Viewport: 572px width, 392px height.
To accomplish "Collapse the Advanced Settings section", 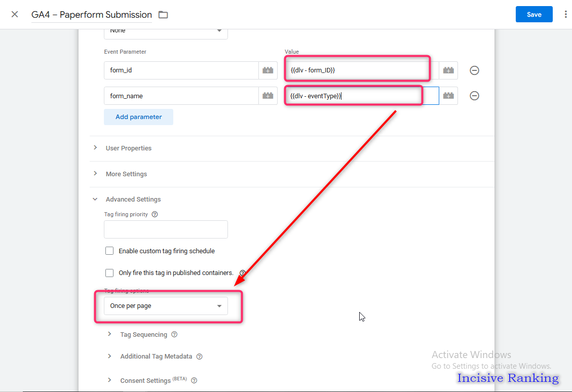I will pos(133,200).
